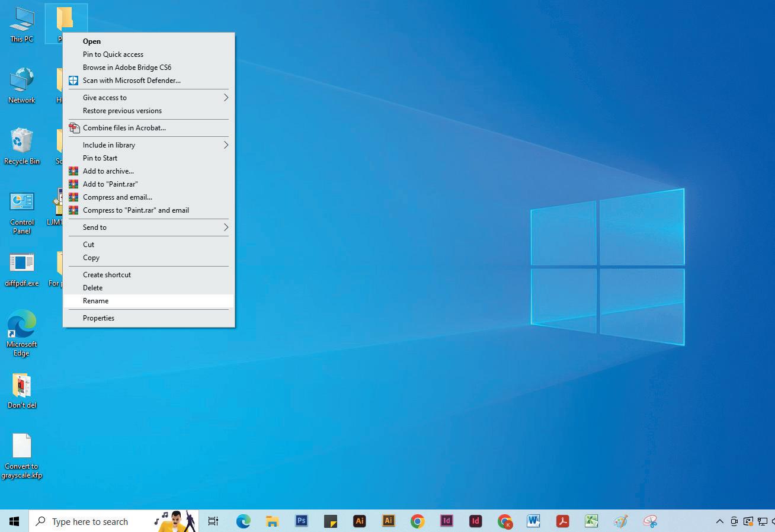Click the network connection tray icon

[763, 521]
